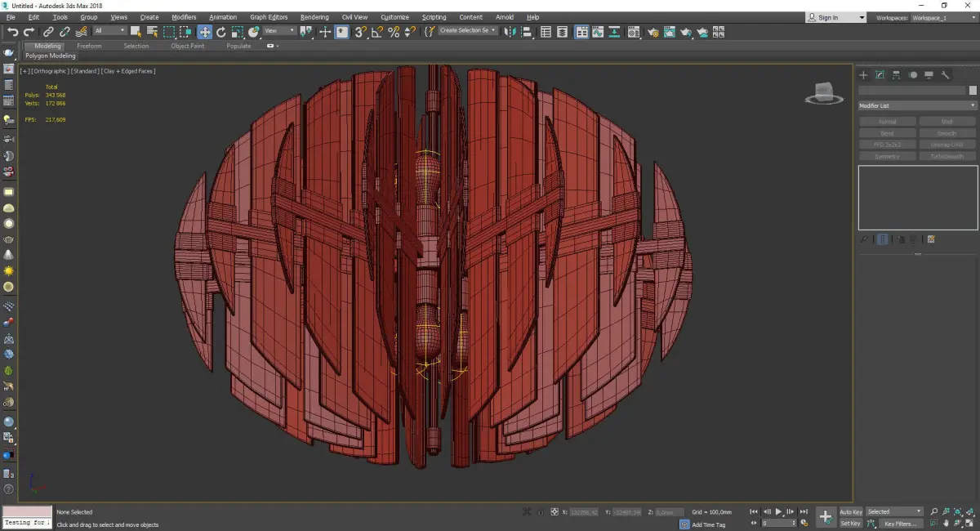Switch to the Freeform ribbon tab
The image size is (980, 531).
[x=89, y=47]
